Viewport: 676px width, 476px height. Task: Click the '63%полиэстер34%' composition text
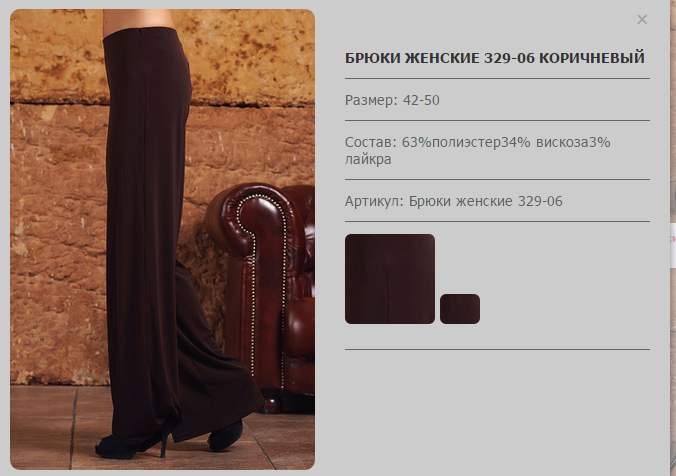pyautogui.click(x=466, y=142)
